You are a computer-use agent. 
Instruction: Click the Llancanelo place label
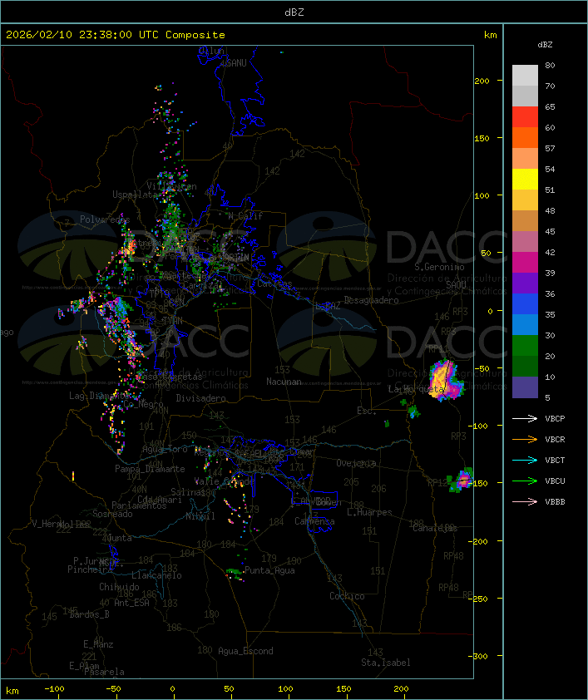[156, 575]
